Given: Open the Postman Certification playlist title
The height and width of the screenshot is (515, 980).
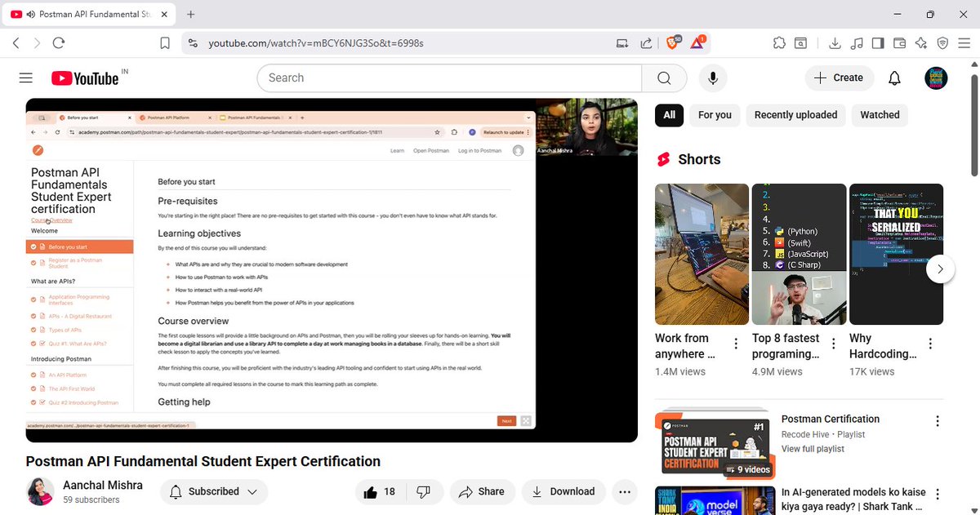Looking at the screenshot, I should pyautogui.click(x=831, y=419).
